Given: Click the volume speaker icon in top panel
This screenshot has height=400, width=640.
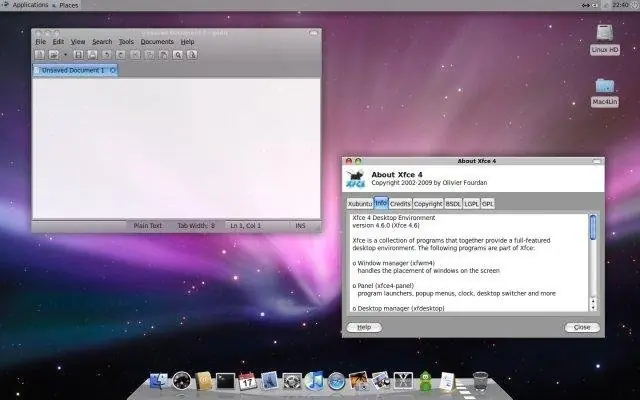Looking at the screenshot, I should [595, 5].
